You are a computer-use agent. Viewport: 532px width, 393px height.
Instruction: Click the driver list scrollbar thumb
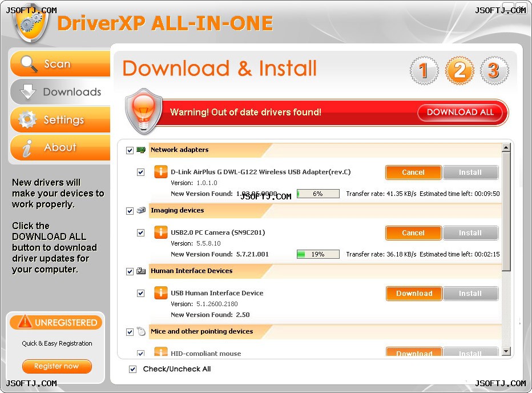click(506, 211)
